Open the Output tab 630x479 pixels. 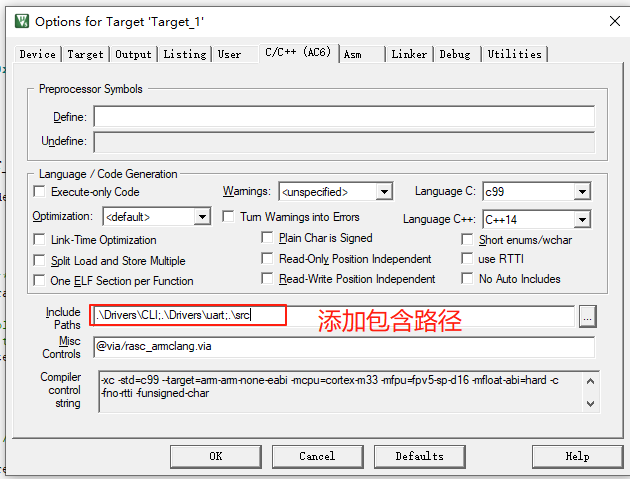click(133, 54)
